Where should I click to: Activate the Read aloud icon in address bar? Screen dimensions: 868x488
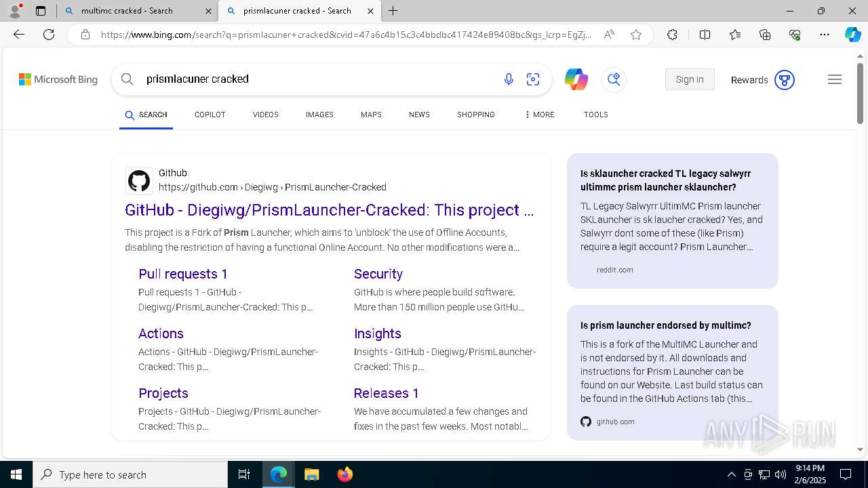pos(609,35)
